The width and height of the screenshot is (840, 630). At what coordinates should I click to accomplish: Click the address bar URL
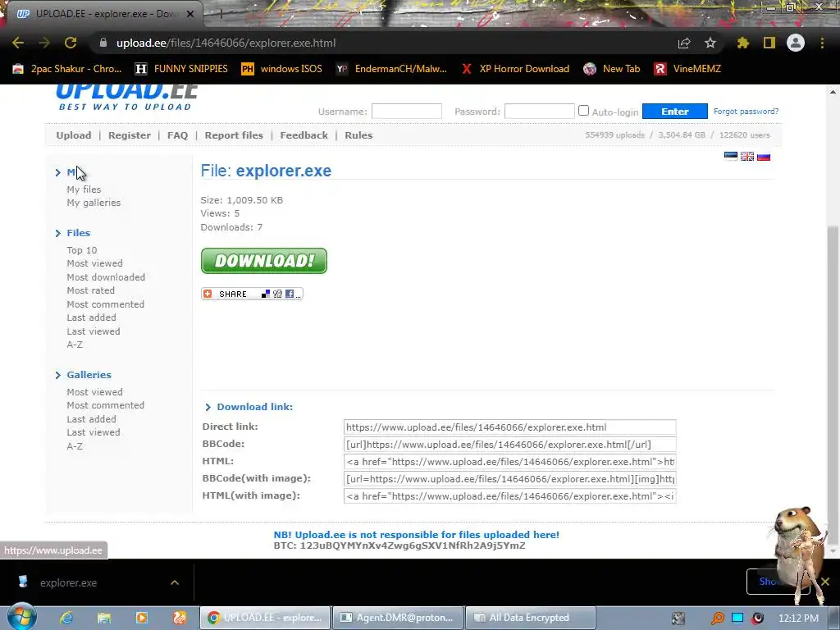click(226, 43)
